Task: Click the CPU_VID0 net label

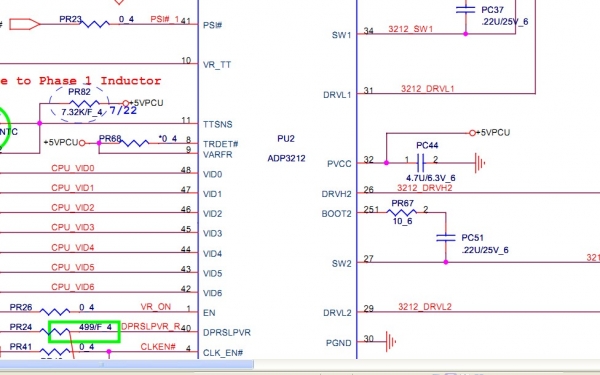Action: pyautogui.click(x=73, y=168)
